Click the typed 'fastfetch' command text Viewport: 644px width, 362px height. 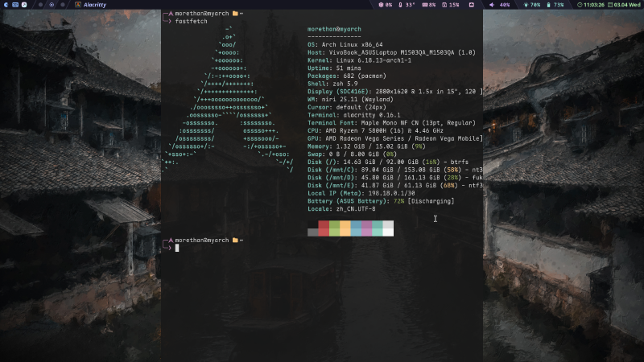191,21
